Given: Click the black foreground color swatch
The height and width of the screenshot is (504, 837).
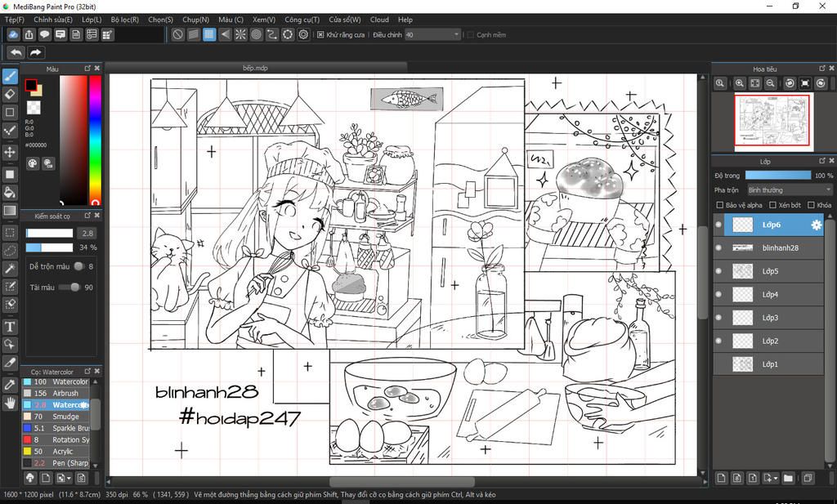Looking at the screenshot, I should (x=31, y=85).
